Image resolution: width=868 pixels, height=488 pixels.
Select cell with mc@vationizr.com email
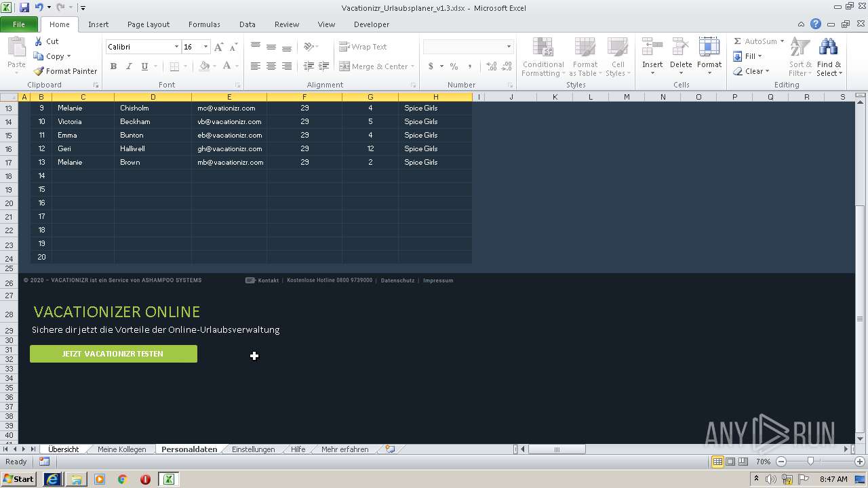pyautogui.click(x=229, y=108)
